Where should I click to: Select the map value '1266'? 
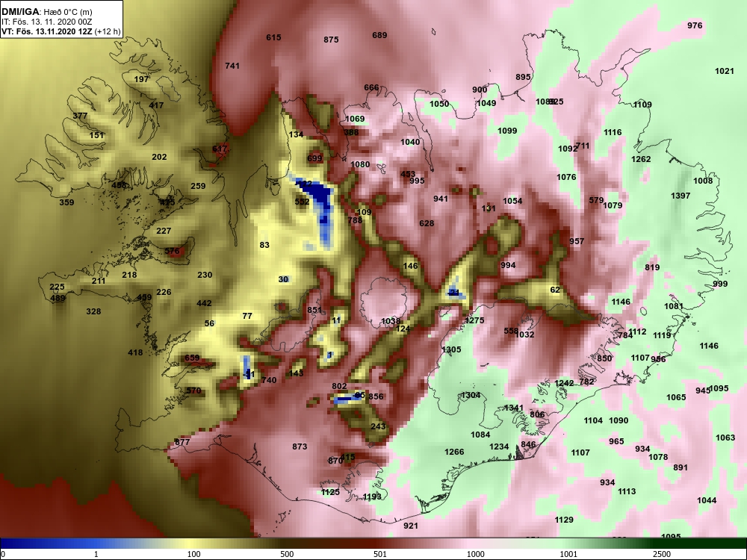[x=454, y=452]
